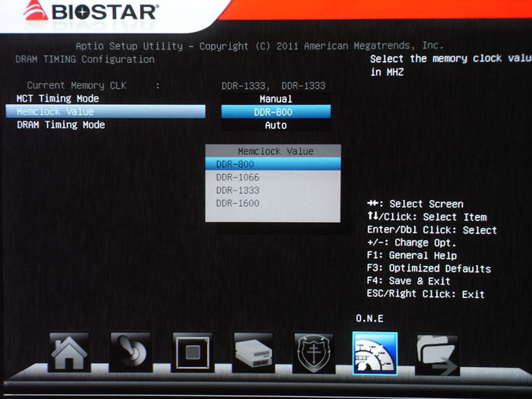Open the Save & Exit folder icon
Image resolution: width=532 pixels, height=399 pixels.
coord(437,354)
